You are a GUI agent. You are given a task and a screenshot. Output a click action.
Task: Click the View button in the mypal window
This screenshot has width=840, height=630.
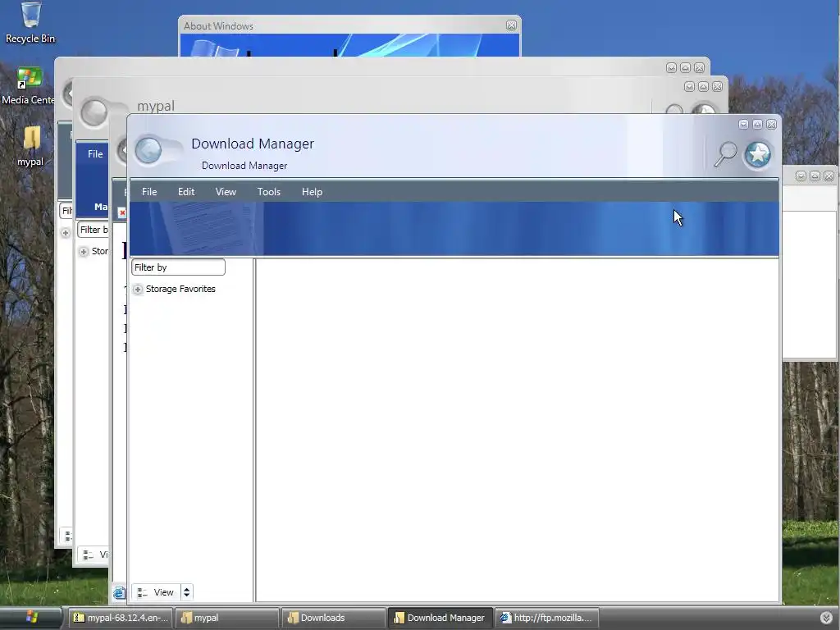[94, 555]
